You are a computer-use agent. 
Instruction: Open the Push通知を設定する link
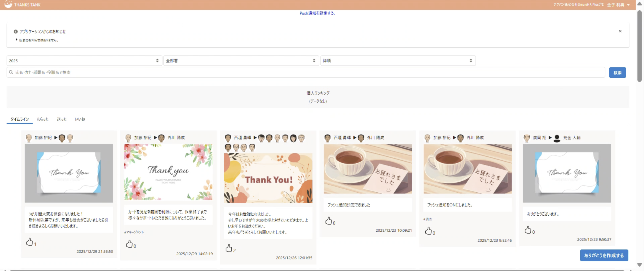tap(318, 13)
